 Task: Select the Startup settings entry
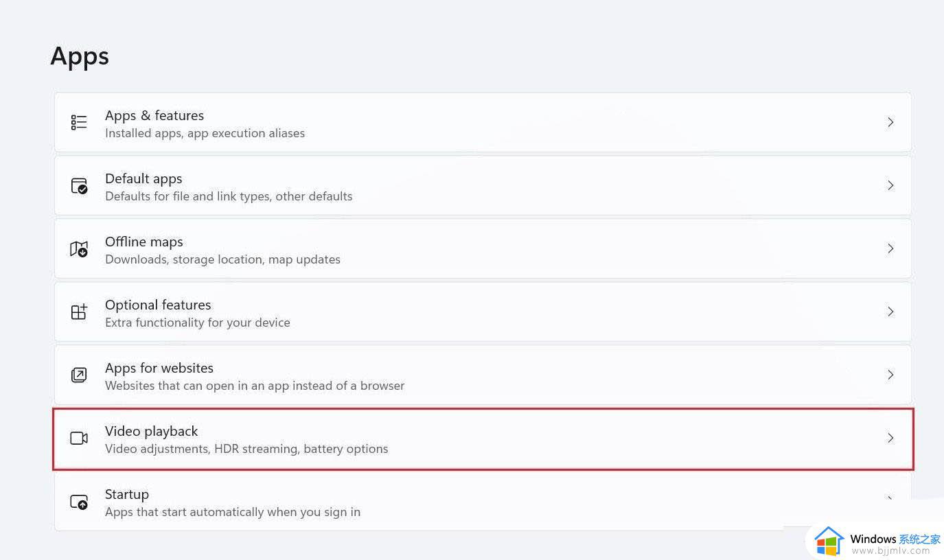point(483,502)
